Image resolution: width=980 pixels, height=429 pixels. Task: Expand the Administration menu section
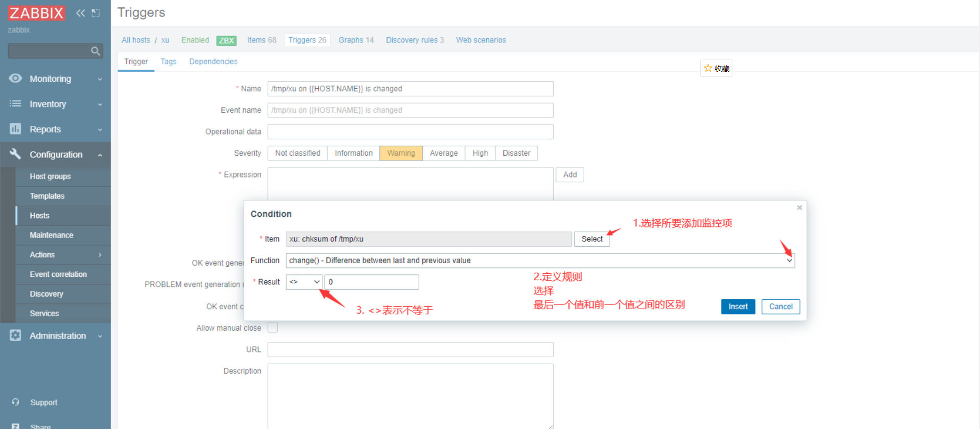pyautogui.click(x=100, y=336)
